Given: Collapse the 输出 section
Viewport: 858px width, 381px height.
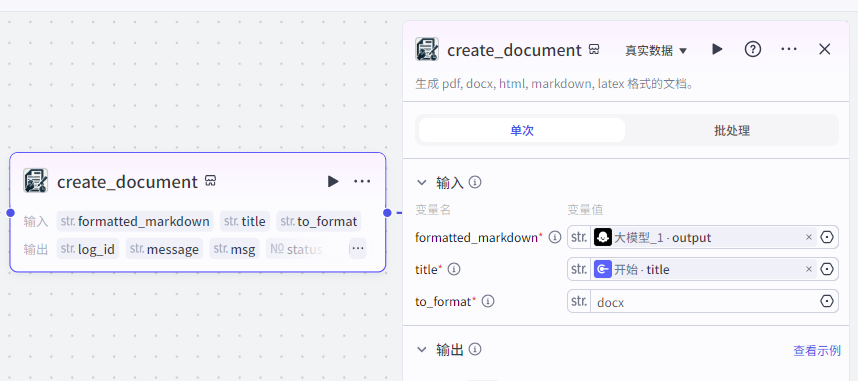Looking at the screenshot, I should (421, 349).
